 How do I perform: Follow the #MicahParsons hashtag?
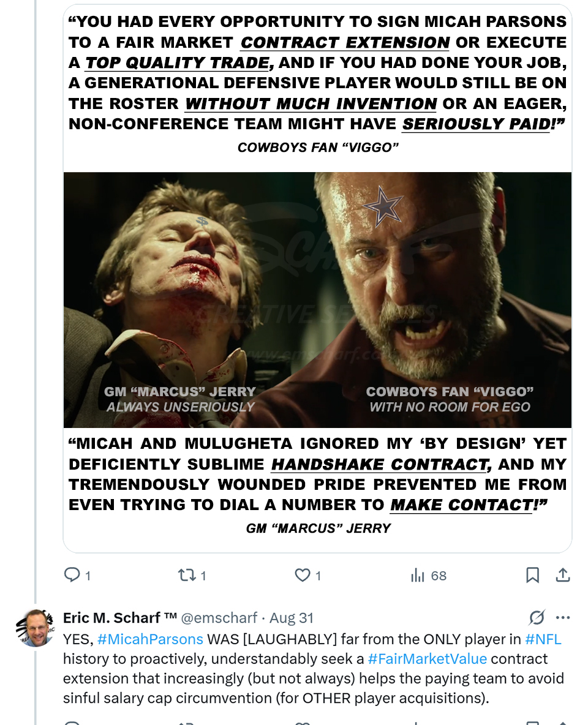point(150,639)
